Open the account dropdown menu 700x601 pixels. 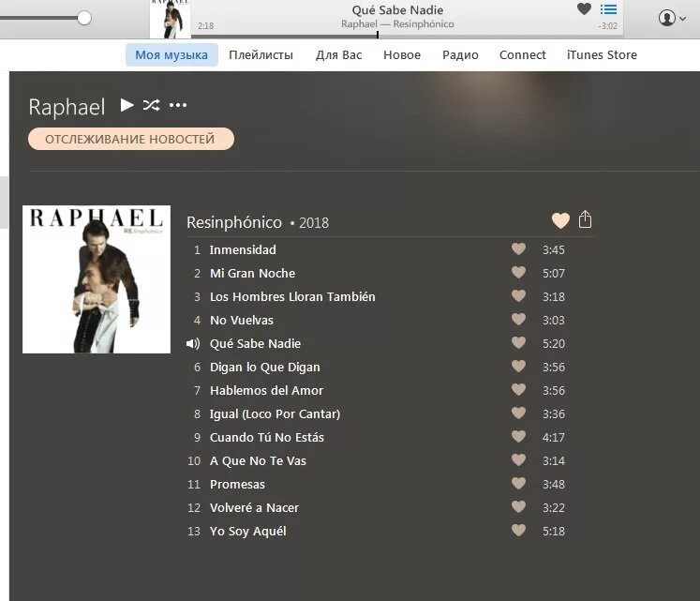point(672,19)
